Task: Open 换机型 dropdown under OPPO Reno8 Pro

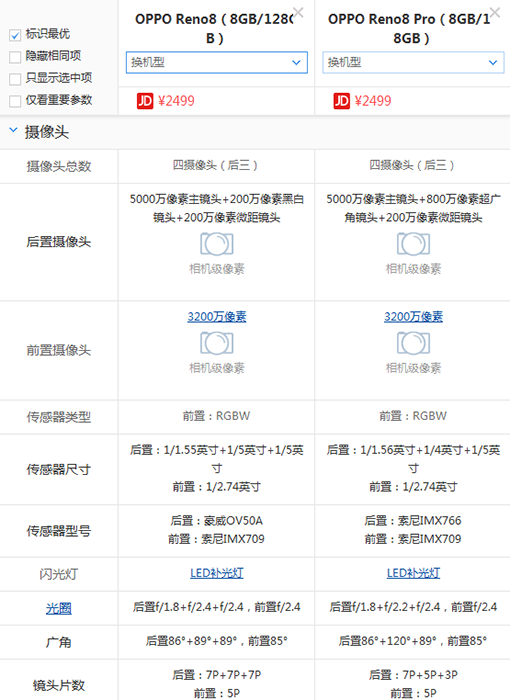Action: click(x=413, y=62)
